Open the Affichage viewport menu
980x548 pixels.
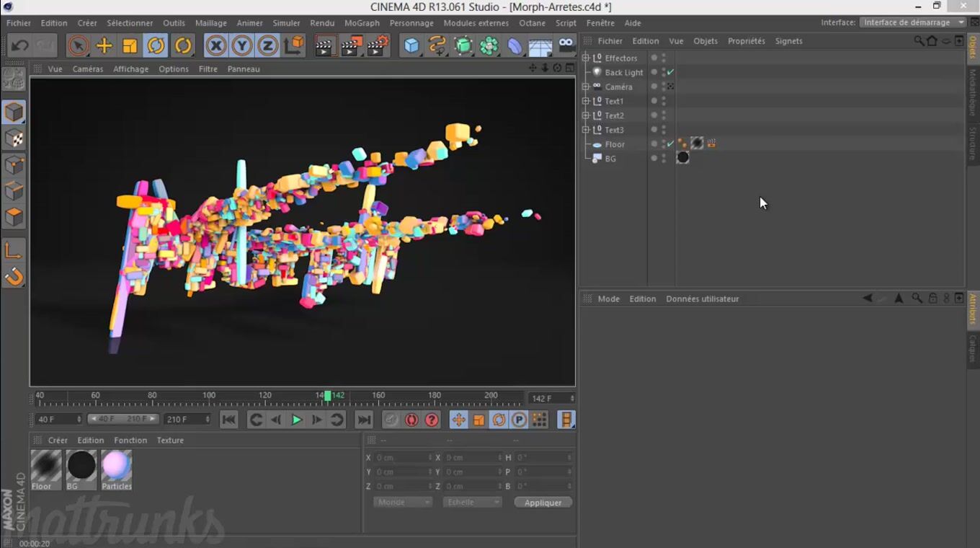click(x=130, y=69)
